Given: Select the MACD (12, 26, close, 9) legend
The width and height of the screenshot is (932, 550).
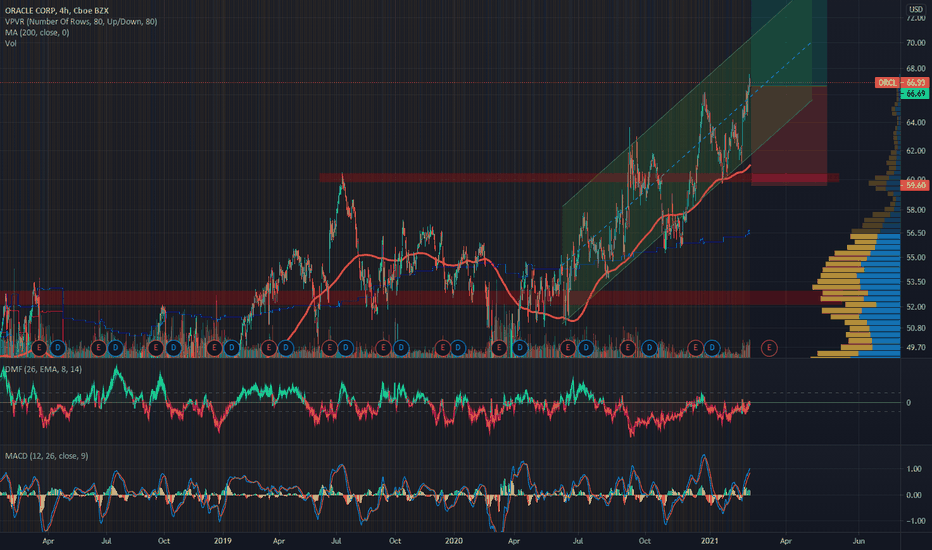Looking at the screenshot, I should pyautogui.click(x=46, y=456).
